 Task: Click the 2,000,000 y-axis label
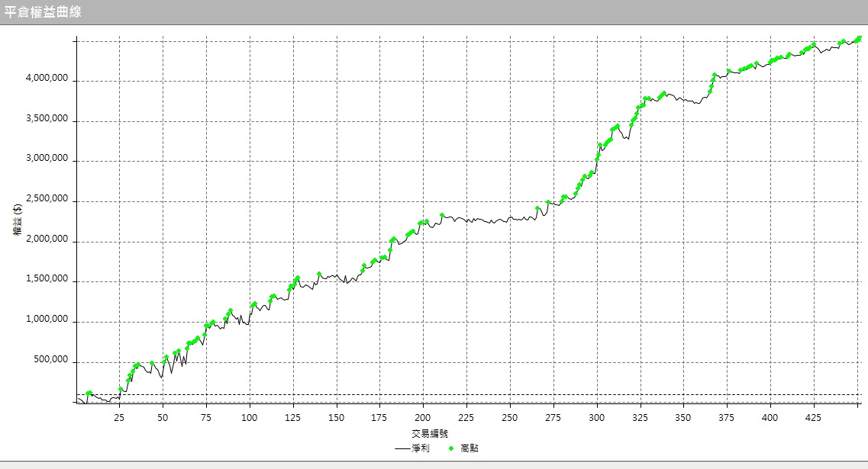[x=47, y=239]
